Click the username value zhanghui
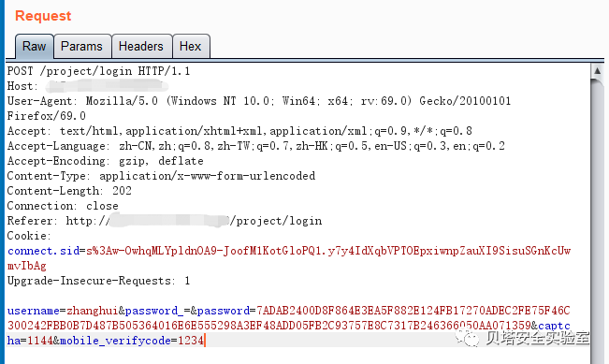Viewport: 609px width, 364px height. point(92,311)
